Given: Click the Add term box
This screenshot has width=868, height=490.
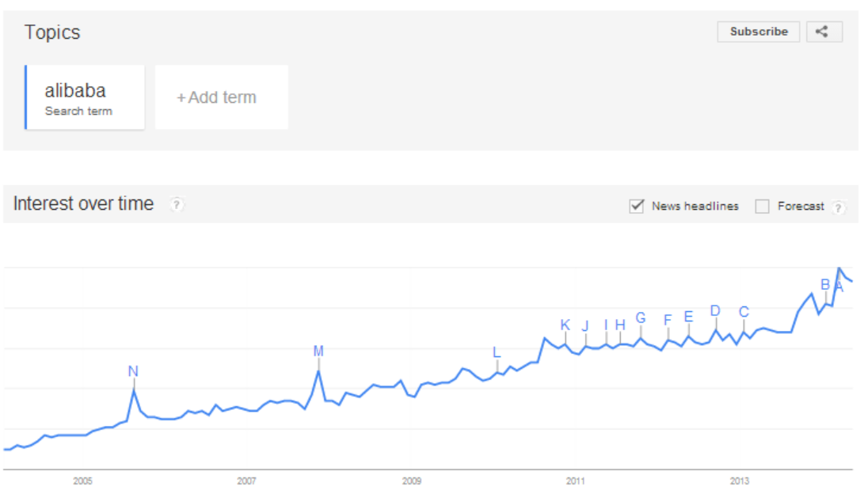Looking at the screenshot, I should click(222, 97).
